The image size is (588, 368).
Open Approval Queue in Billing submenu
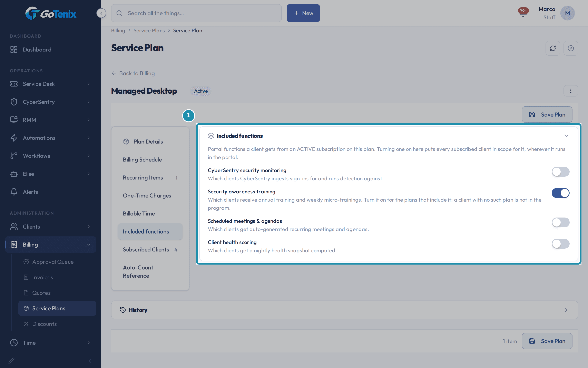click(57, 262)
